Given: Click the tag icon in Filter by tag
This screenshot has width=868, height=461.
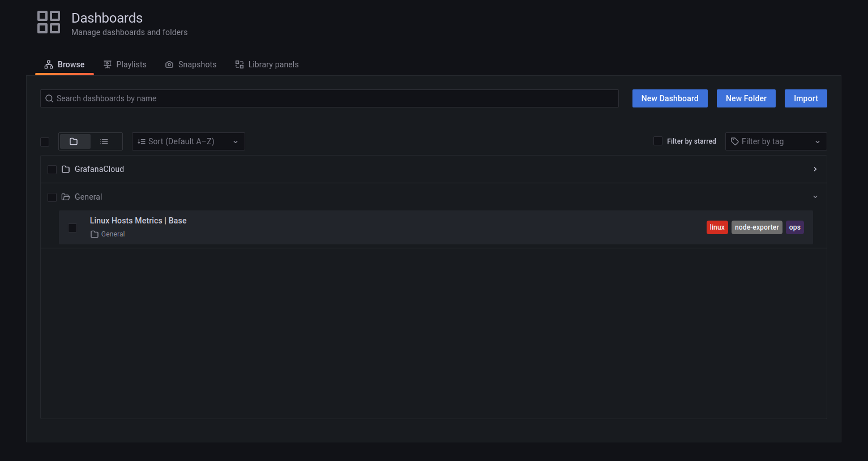Looking at the screenshot, I should [x=735, y=141].
